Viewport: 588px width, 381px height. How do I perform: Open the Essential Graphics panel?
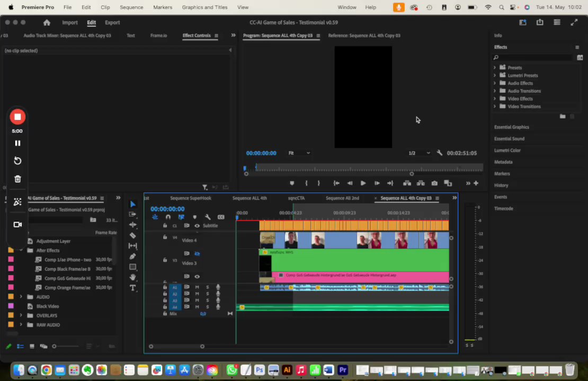[511, 127]
